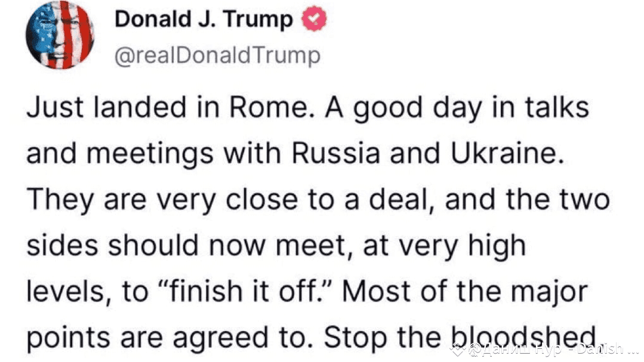
Task: Click the diamond watermark logo icon
Action: pos(458,349)
